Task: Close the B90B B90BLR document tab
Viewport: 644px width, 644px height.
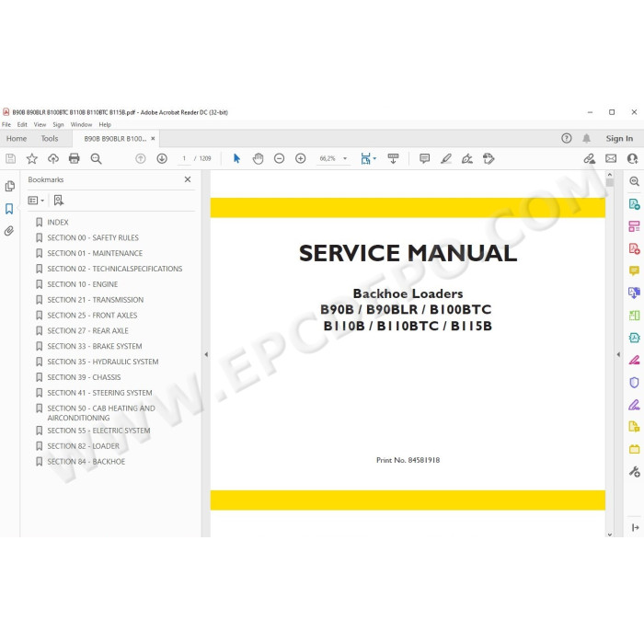Action: tap(153, 139)
